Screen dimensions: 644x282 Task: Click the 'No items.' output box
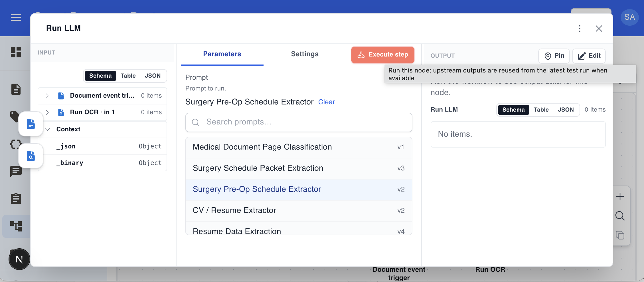(518, 134)
